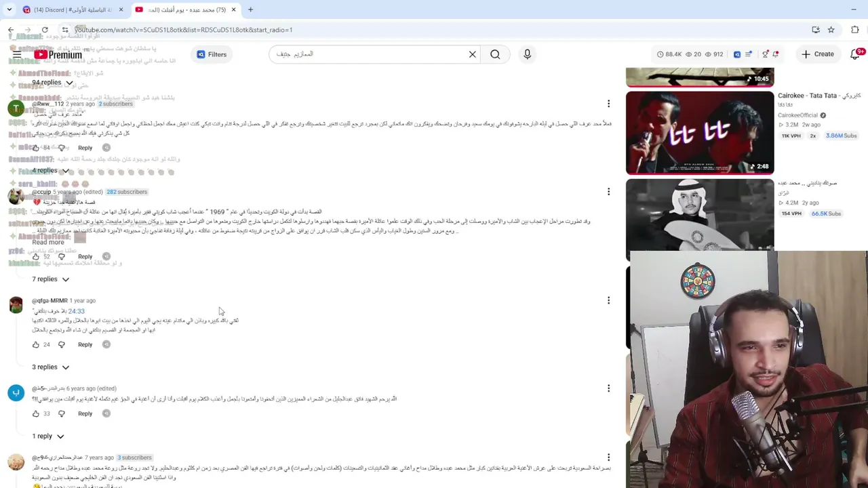The width and height of the screenshot is (868, 488).
Task: Go to YouTube Premium home logo
Action: 58,55
